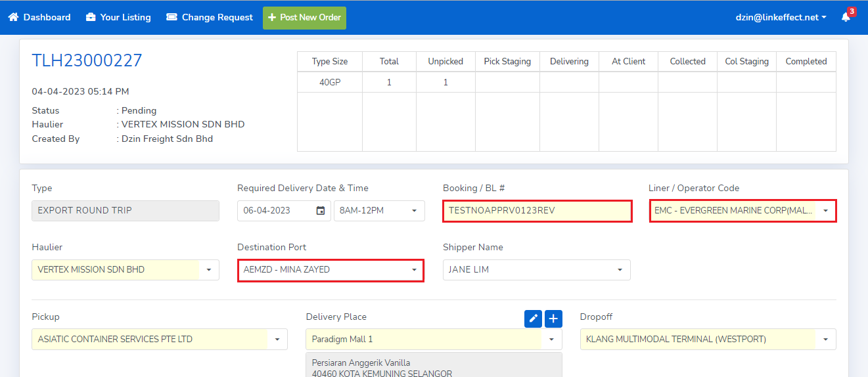Click the briefcase icon beside Your Listing
Image resolution: width=868 pixels, height=377 pixels.
click(x=91, y=18)
